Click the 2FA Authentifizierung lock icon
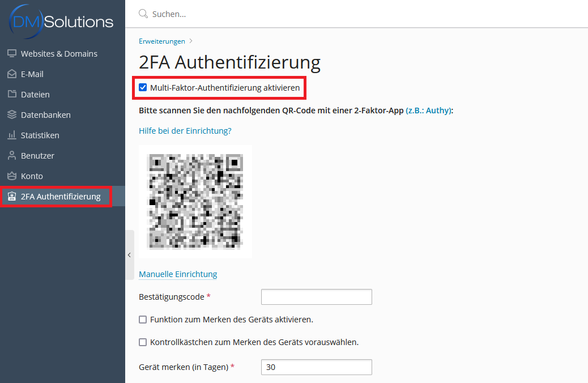Image resolution: width=588 pixels, height=383 pixels. pyautogui.click(x=12, y=196)
